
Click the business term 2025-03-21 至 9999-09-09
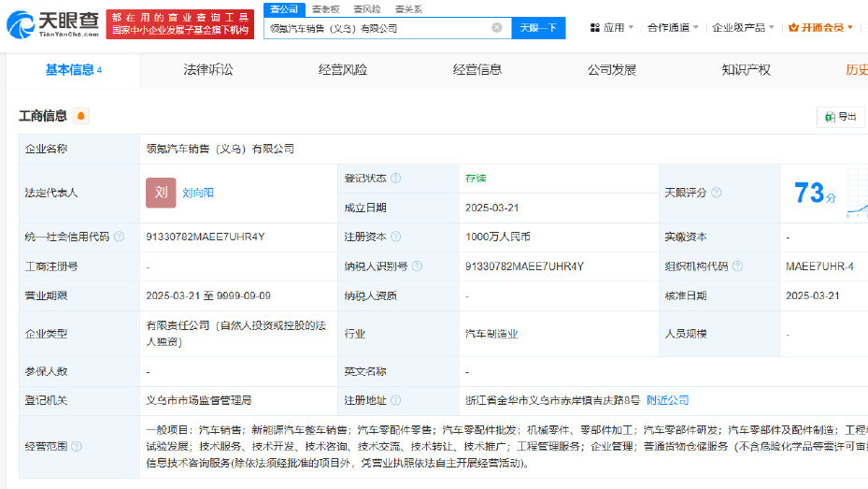point(208,295)
